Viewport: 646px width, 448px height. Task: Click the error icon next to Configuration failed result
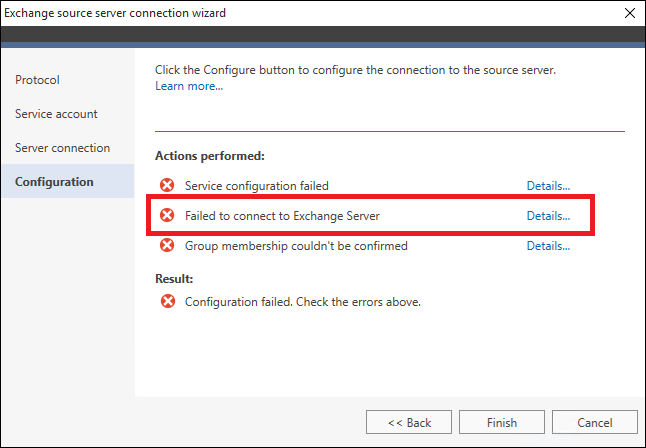[x=168, y=301]
